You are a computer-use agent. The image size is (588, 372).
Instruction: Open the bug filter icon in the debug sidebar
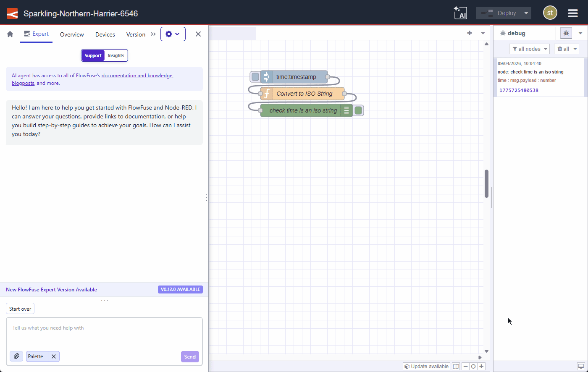(566, 33)
